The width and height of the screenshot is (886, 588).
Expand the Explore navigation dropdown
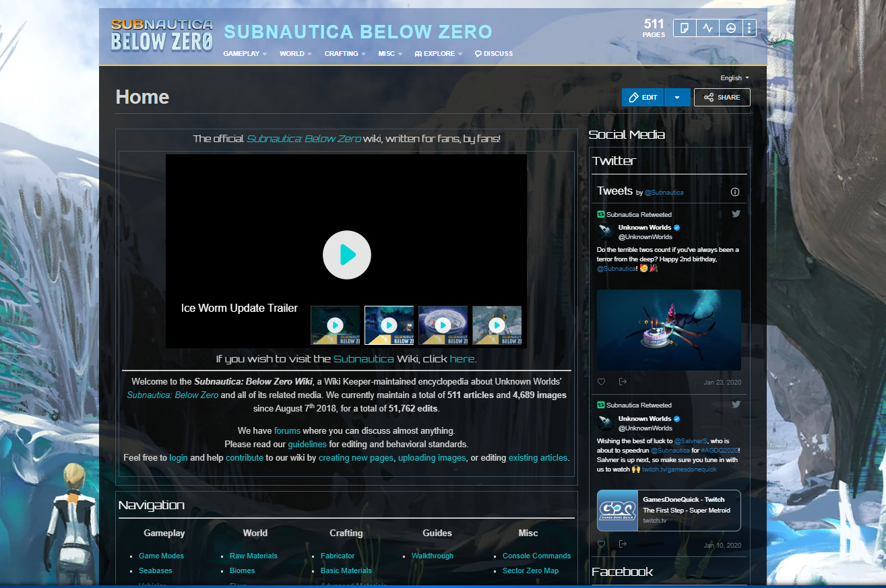[439, 53]
